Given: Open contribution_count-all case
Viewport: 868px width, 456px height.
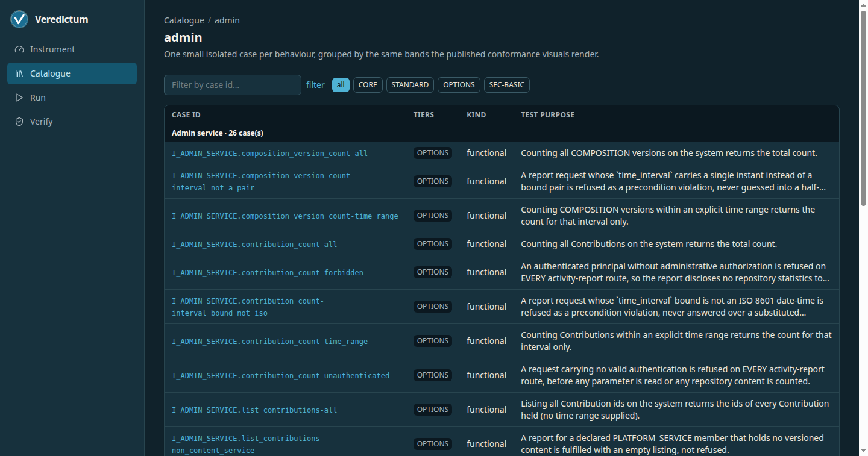Looking at the screenshot, I should point(254,244).
